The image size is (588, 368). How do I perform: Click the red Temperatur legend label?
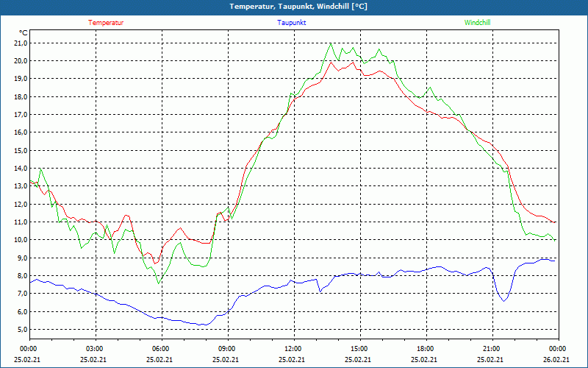[x=106, y=23]
